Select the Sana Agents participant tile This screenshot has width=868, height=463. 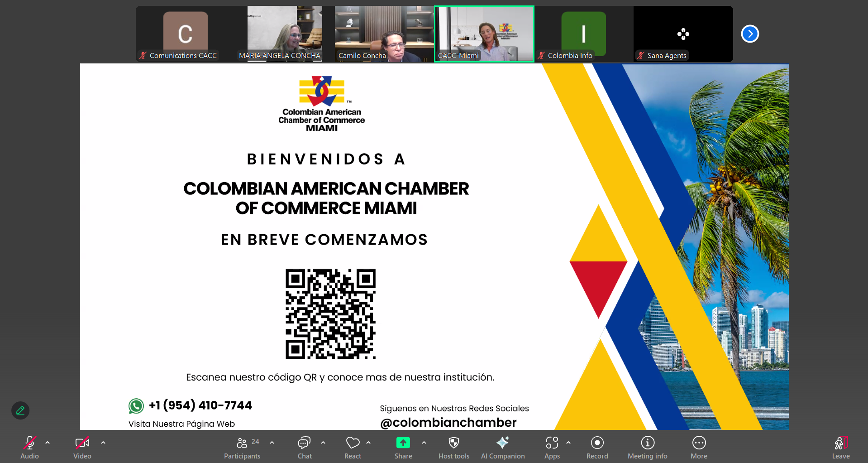click(683, 34)
